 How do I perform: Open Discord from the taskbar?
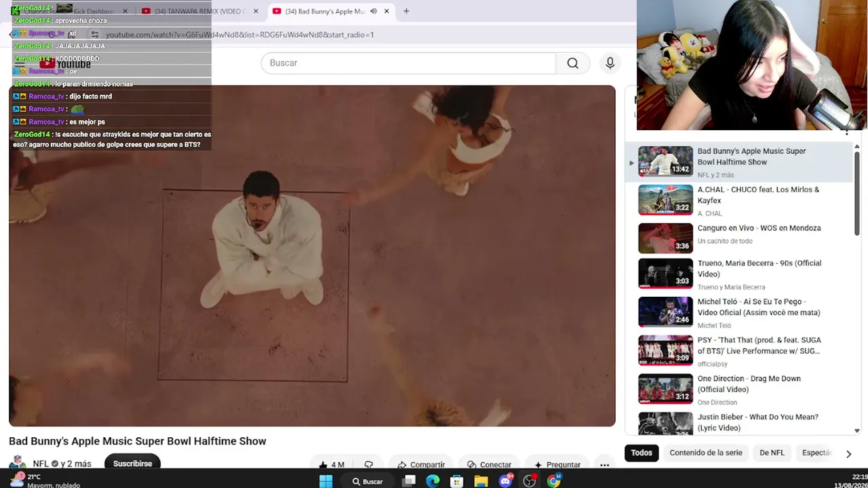pos(505,481)
